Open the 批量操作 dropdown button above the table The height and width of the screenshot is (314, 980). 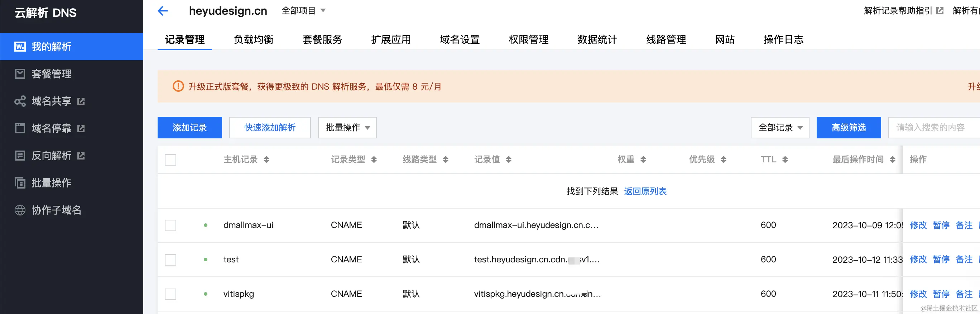click(347, 128)
